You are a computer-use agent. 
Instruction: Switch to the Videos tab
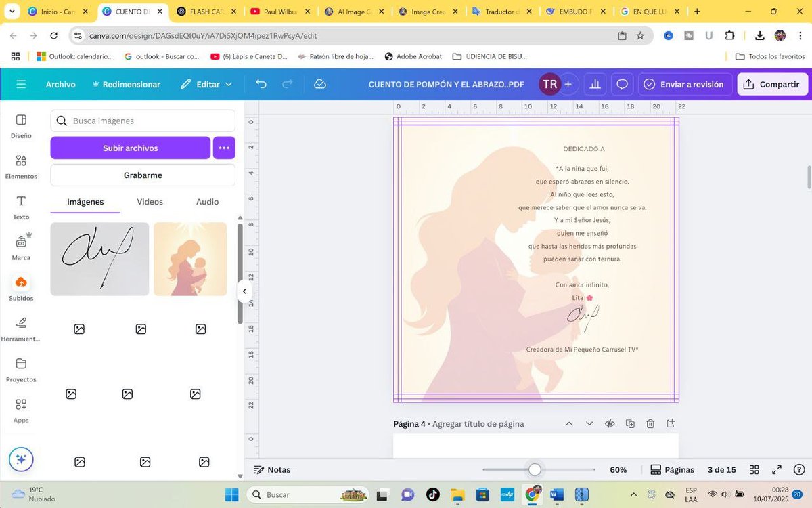[x=150, y=201]
